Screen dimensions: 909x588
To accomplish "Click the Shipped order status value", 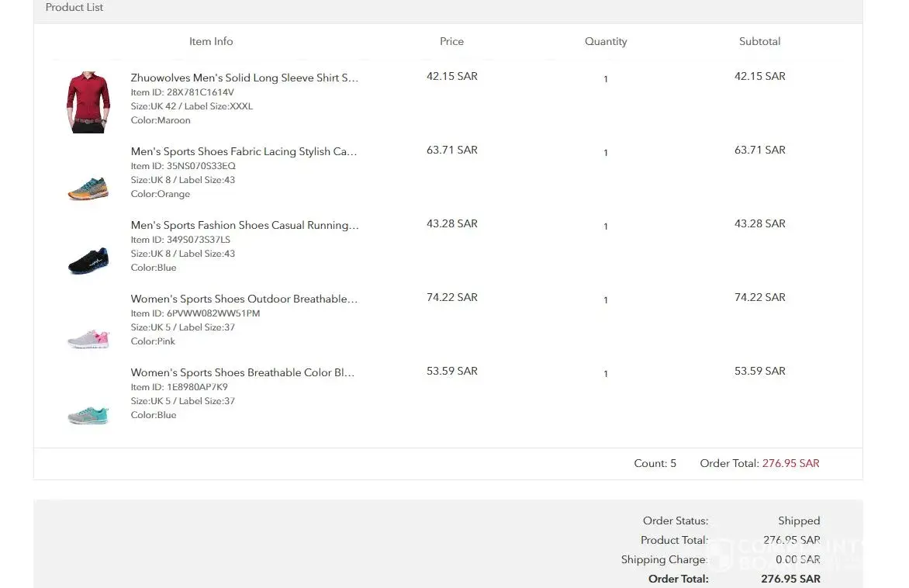I will click(799, 521).
